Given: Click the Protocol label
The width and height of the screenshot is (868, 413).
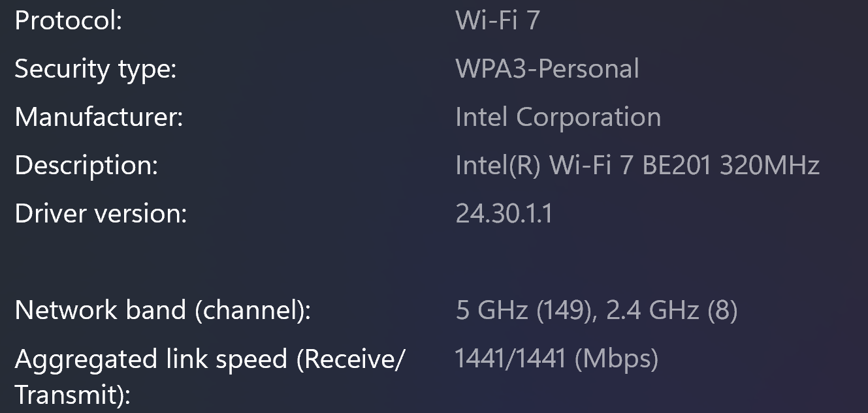Looking at the screenshot, I should (x=69, y=21).
